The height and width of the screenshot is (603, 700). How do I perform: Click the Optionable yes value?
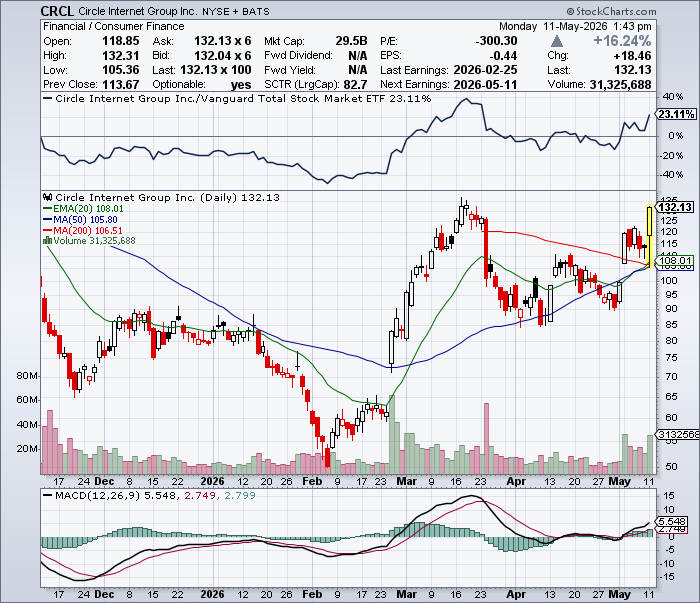[x=241, y=84]
